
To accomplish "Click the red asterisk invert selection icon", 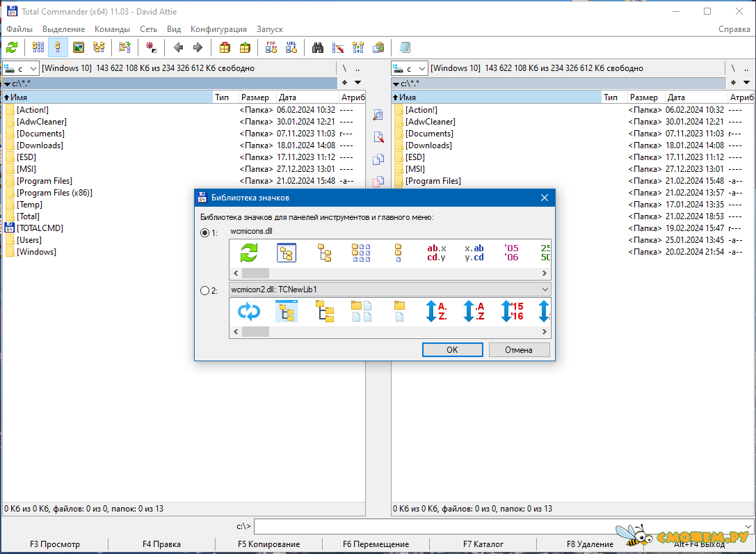I will tap(151, 47).
